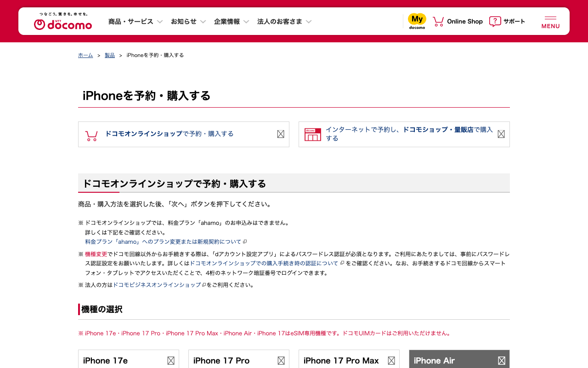Open the Online Shop link text

[x=465, y=22]
